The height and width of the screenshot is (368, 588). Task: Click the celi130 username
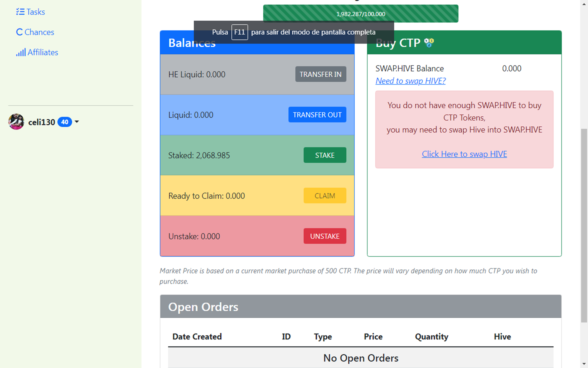tap(41, 122)
